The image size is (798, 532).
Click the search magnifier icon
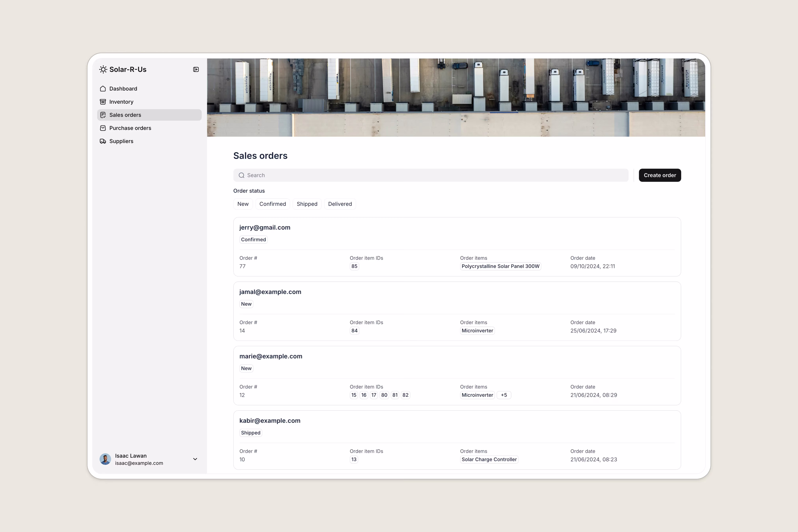pos(241,175)
